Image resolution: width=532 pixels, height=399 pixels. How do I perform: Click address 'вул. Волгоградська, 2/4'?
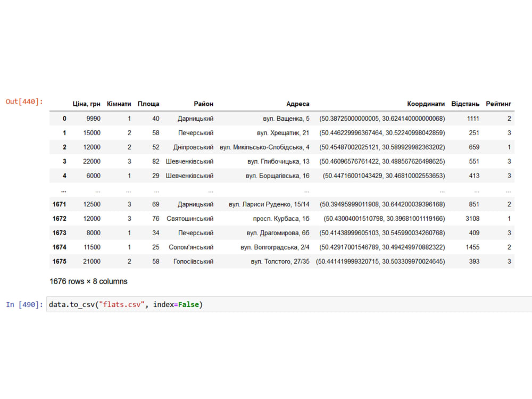(275, 247)
